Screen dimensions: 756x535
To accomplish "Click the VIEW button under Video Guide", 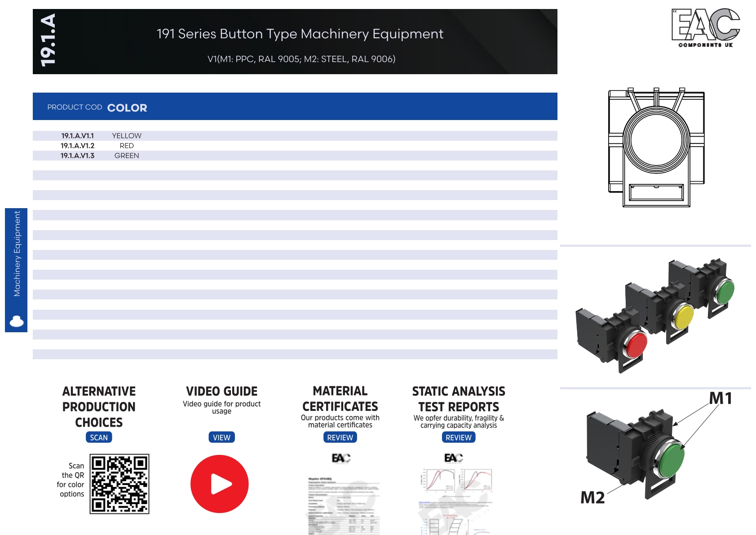I will point(221,437).
